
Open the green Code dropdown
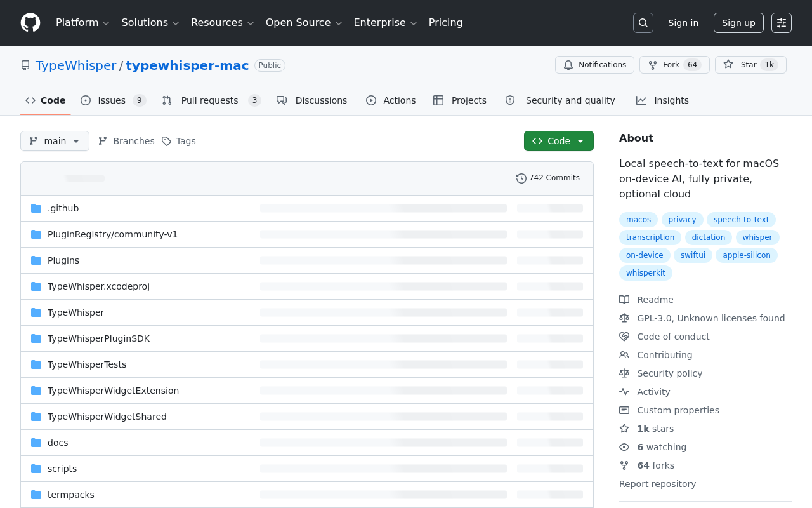coord(559,141)
